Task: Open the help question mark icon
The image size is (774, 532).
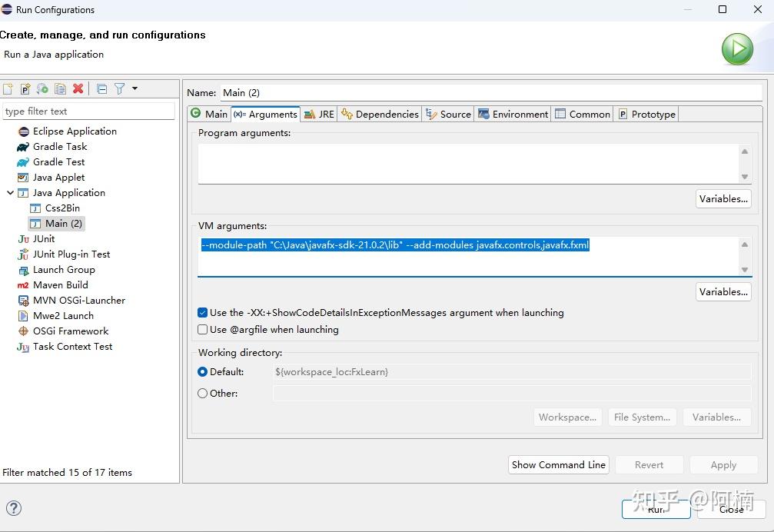Action: point(14,507)
